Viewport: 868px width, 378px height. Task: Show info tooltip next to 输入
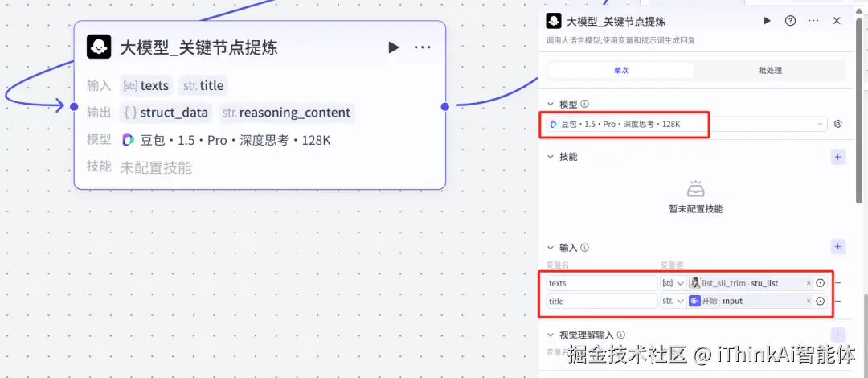pos(584,248)
